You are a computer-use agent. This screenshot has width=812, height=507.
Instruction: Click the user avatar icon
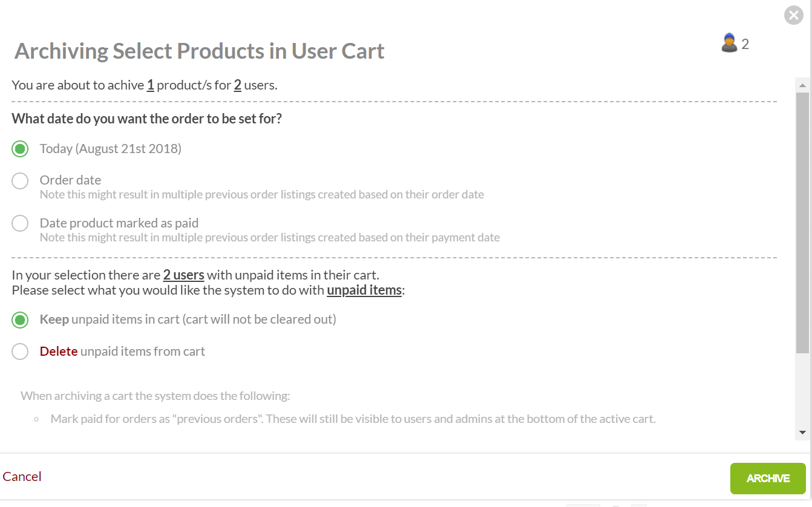[x=730, y=43]
